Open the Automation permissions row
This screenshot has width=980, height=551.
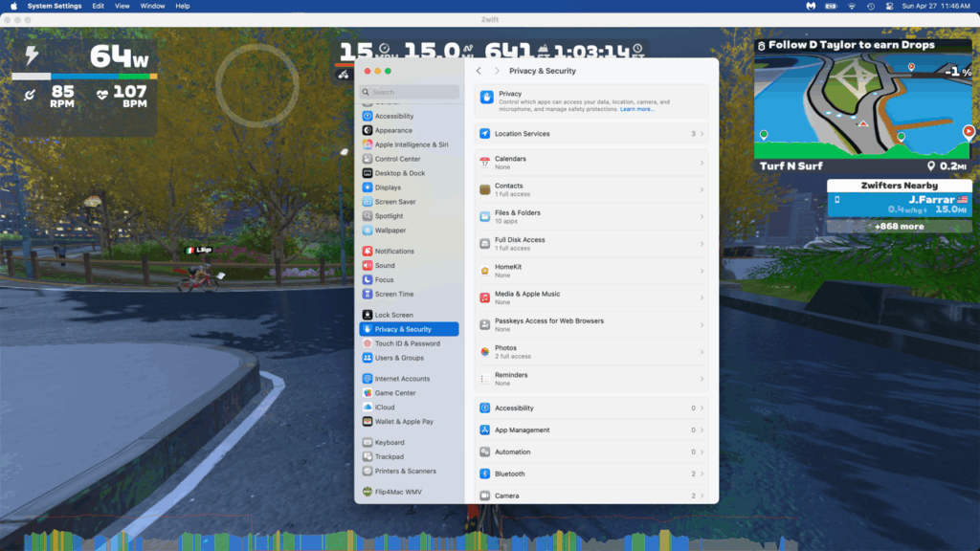[x=591, y=452]
